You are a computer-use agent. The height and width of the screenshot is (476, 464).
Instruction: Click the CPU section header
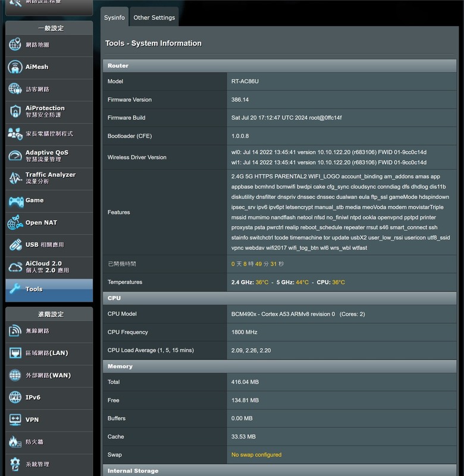(280, 298)
